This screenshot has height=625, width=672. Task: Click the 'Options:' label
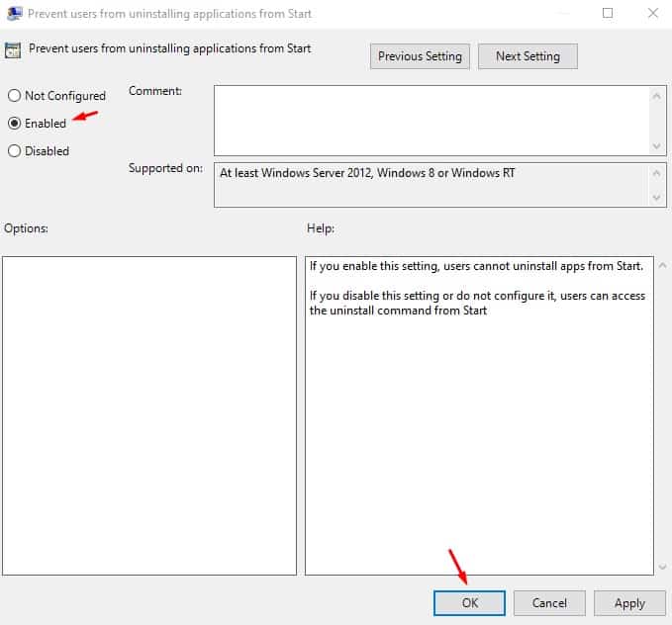click(26, 228)
